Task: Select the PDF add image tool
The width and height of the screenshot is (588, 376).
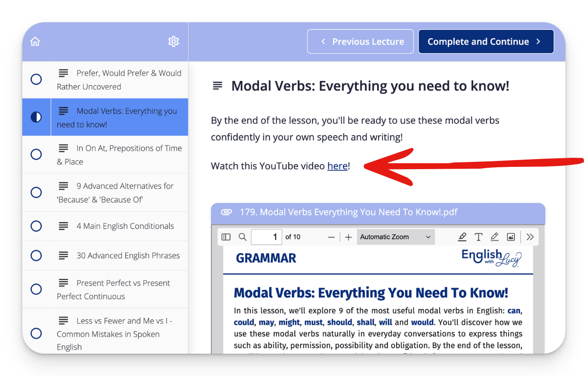Action: (511, 237)
